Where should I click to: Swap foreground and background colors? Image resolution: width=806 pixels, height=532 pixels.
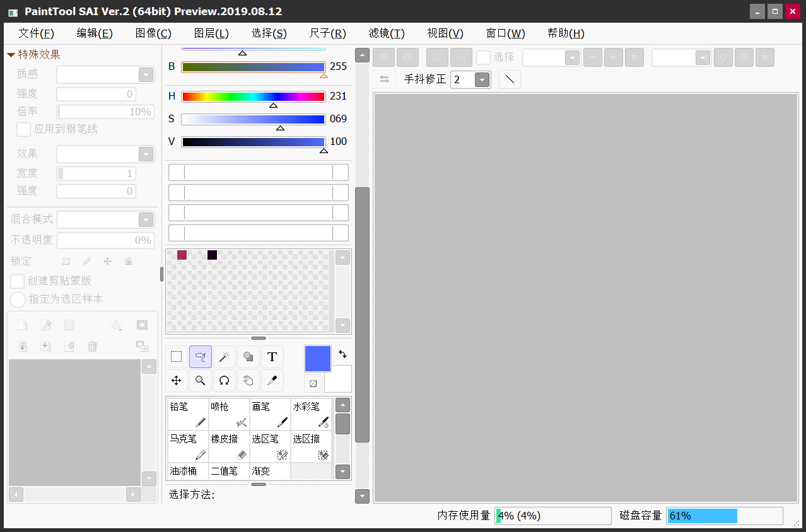coord(342,354)
